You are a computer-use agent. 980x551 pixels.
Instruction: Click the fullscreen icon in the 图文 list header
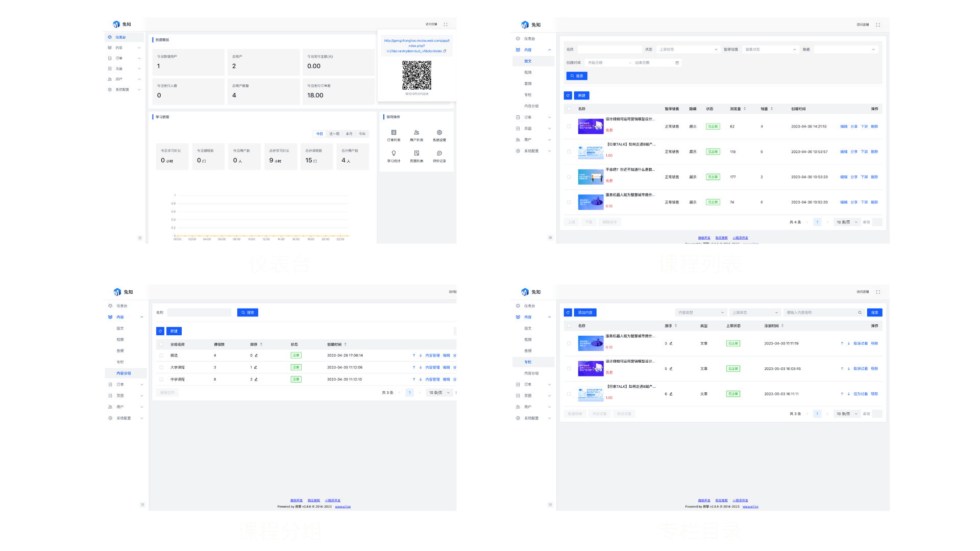878,24
